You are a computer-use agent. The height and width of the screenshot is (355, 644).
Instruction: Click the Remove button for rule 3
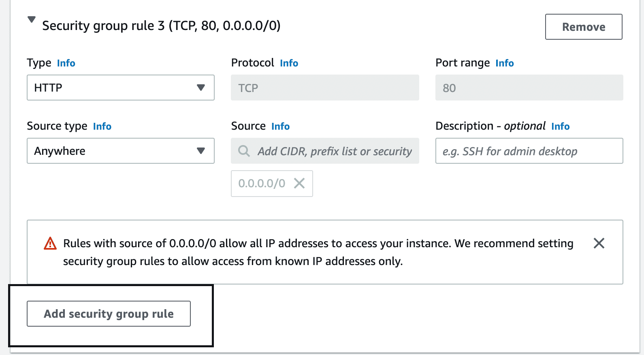coord(583,27)
